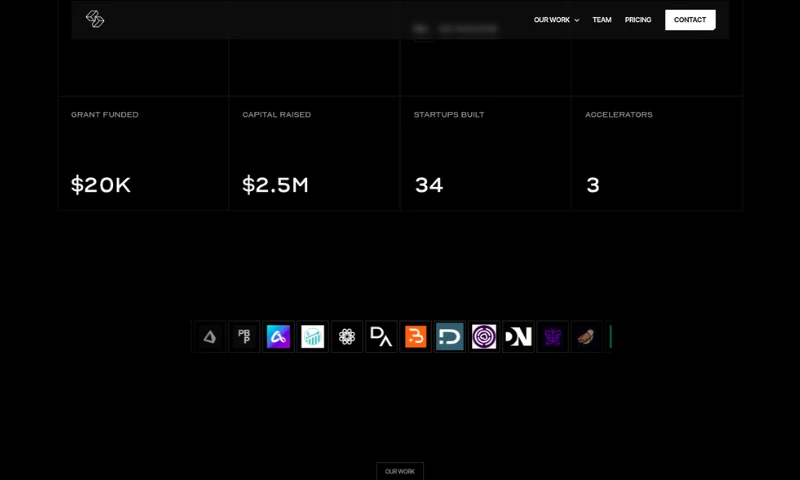Expand the Our Work dropdown chevron
Viewport: 800px width, 480px height.
[577, 20]
